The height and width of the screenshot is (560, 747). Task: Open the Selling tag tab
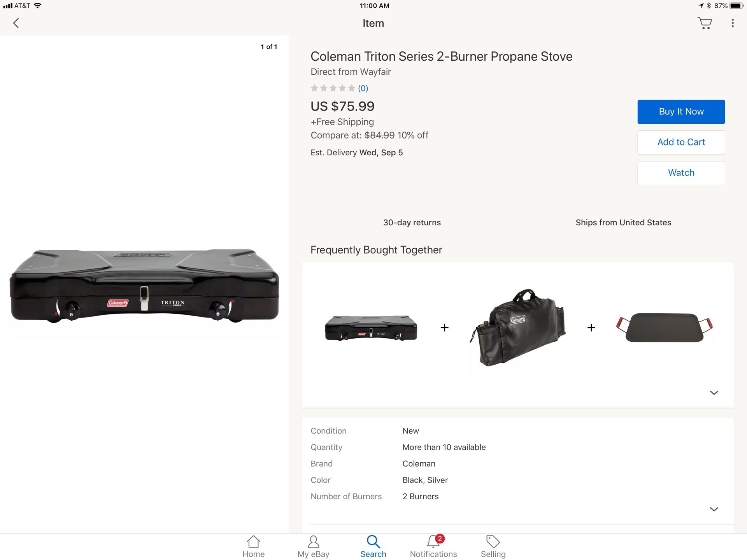[493, 546]
